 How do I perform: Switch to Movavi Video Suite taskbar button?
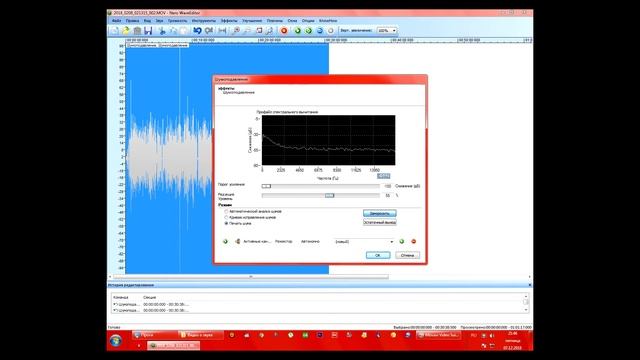pos(439,335)
